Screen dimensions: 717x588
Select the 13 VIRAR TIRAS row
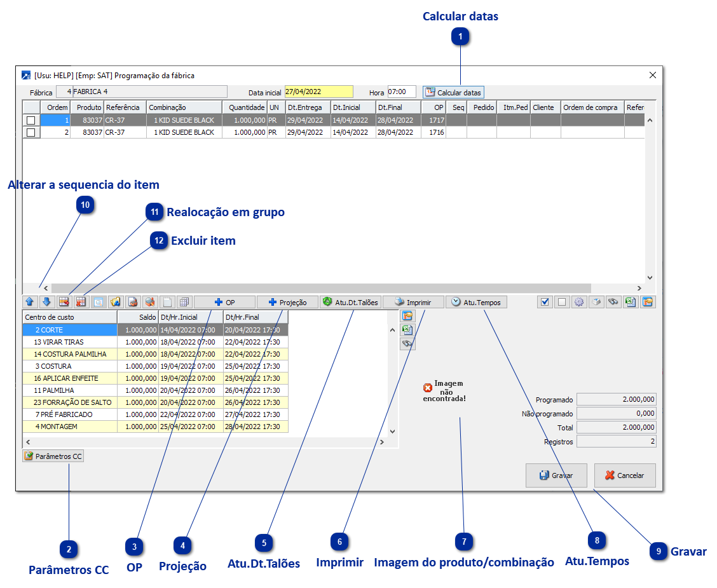coord(155,342)
